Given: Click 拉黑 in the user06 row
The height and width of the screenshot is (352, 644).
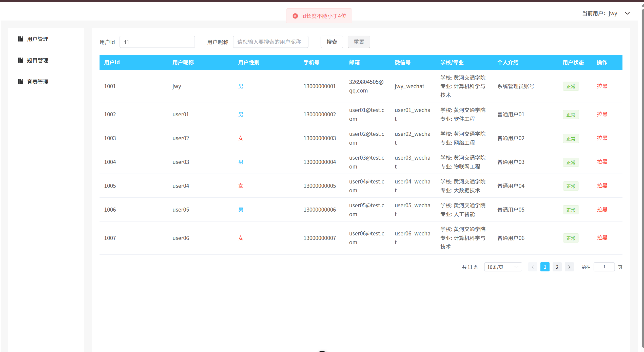Looking at the screenshot, I should point(602,237).
